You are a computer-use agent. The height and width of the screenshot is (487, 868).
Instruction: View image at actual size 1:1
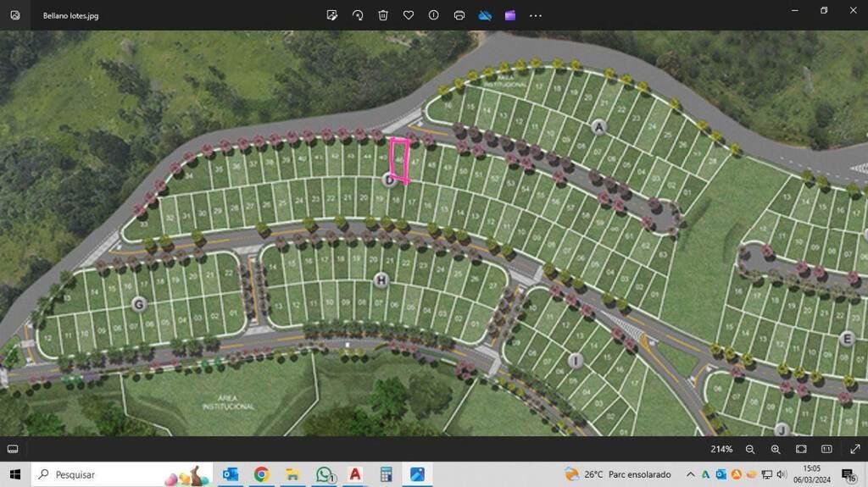click(826, 449)
